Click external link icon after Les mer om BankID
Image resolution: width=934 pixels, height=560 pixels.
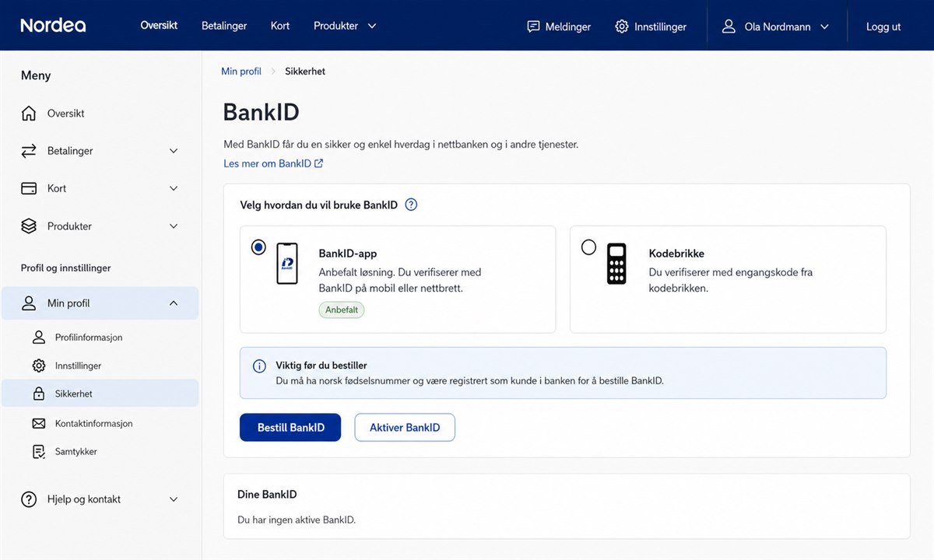pos(318,163)
